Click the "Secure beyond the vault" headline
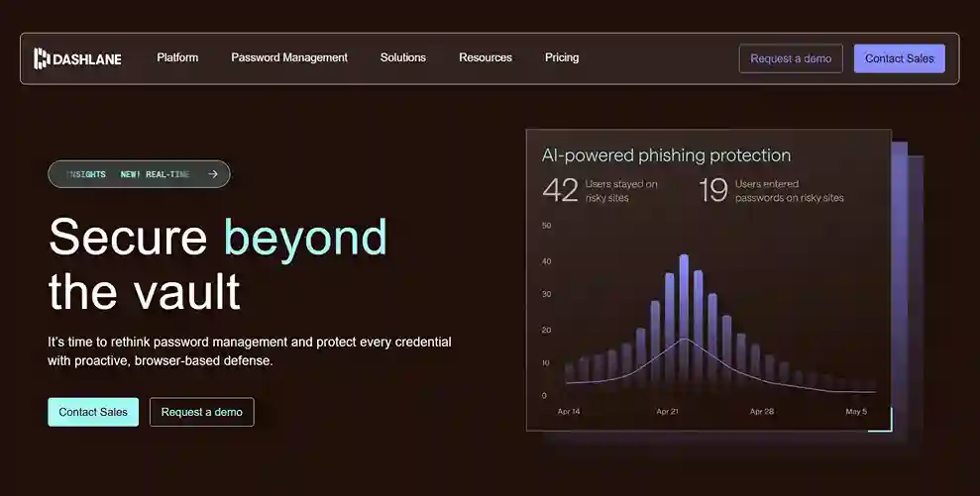 click(x=217, y=263)
